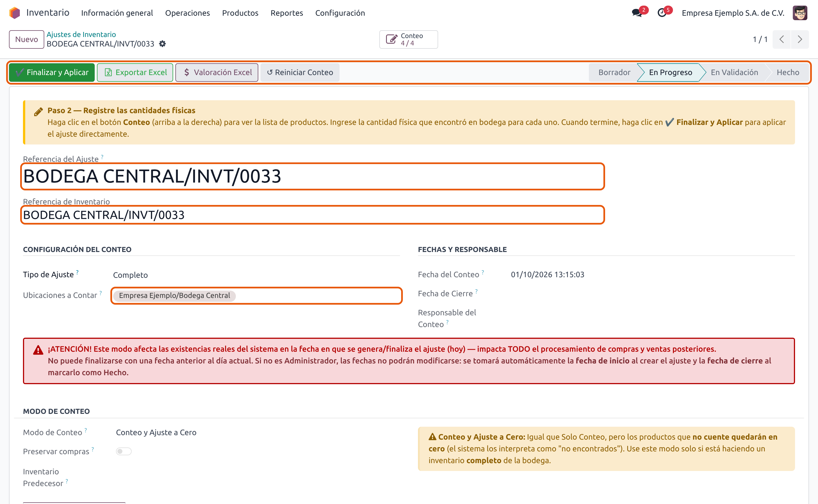The width and height of the screenshot is (818, 504).
Task: Go to the previous record arrow
Action: pos(781,39)
